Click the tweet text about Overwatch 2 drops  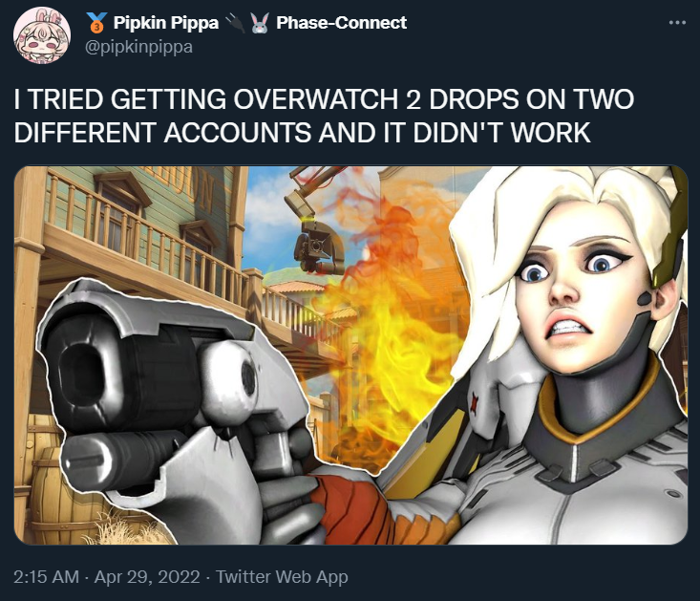coord(324,116)
